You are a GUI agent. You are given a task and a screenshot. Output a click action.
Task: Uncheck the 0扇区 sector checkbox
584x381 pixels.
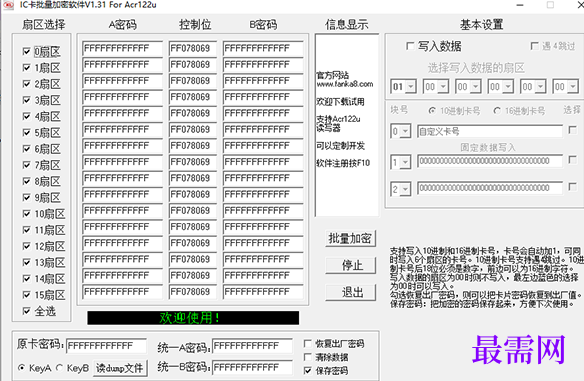tap(26, 51)
